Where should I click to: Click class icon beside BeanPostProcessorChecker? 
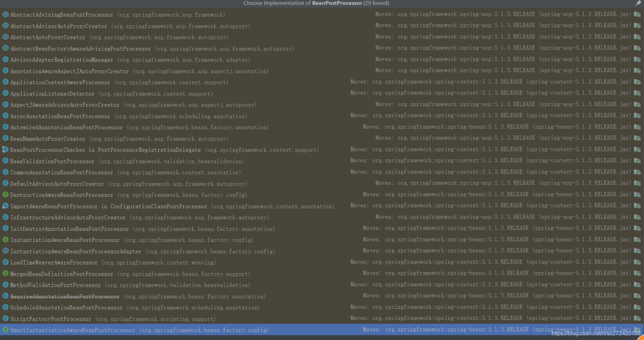click(6, 149)
